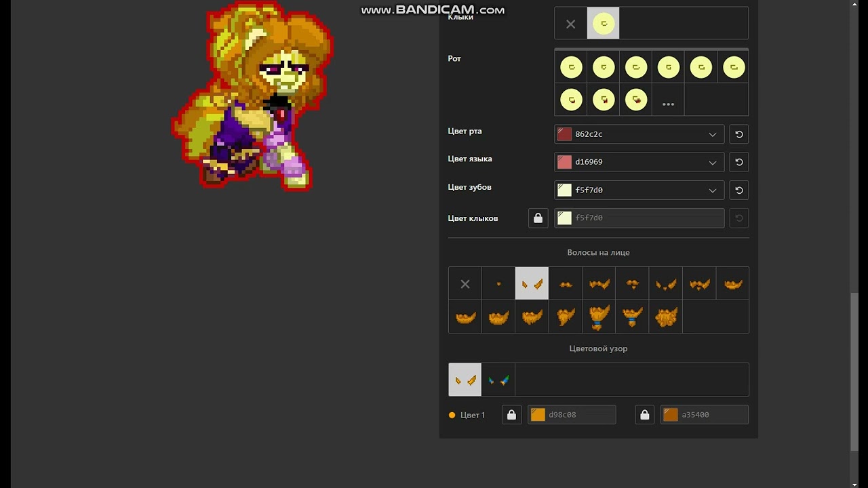The height and width of the screenshot is (488, 868).
Task: Remove fangs with the X option
Action: coord(570,24)
